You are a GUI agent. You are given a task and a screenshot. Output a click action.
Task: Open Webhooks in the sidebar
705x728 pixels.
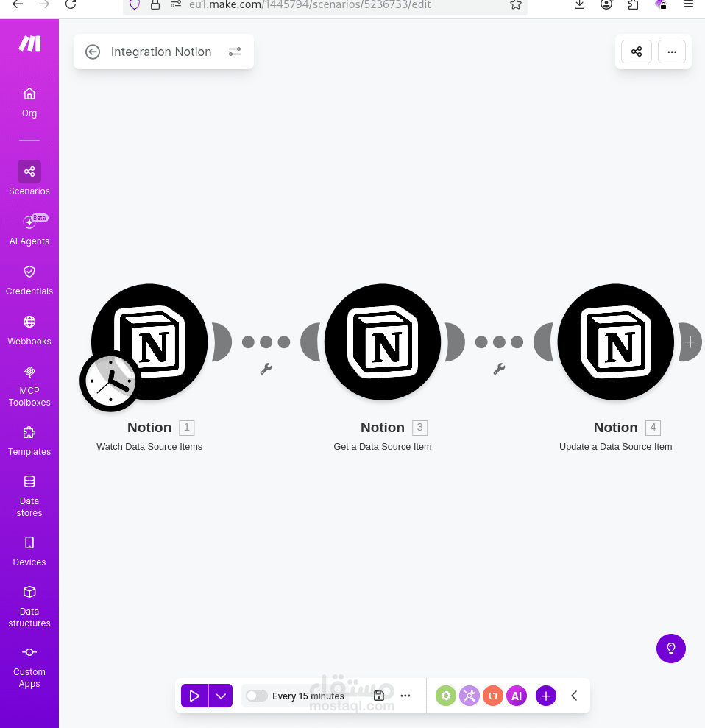pos(29,331)
